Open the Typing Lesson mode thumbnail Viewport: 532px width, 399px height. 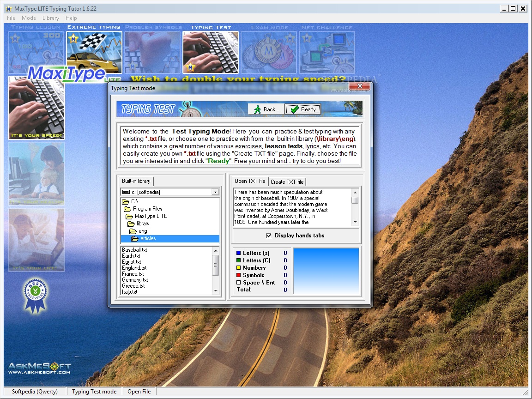click(36, 52)
